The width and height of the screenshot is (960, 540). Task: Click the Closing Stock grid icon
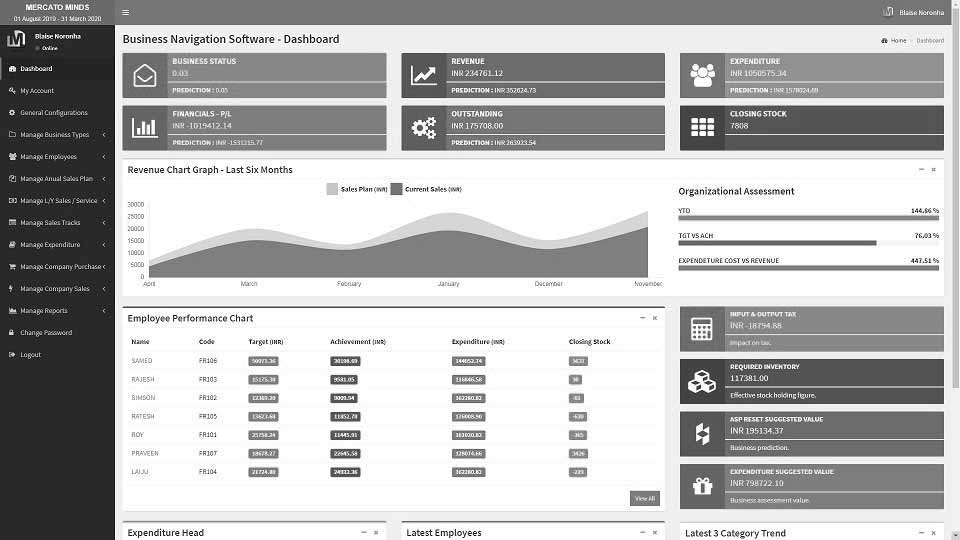tap(703, 128)
